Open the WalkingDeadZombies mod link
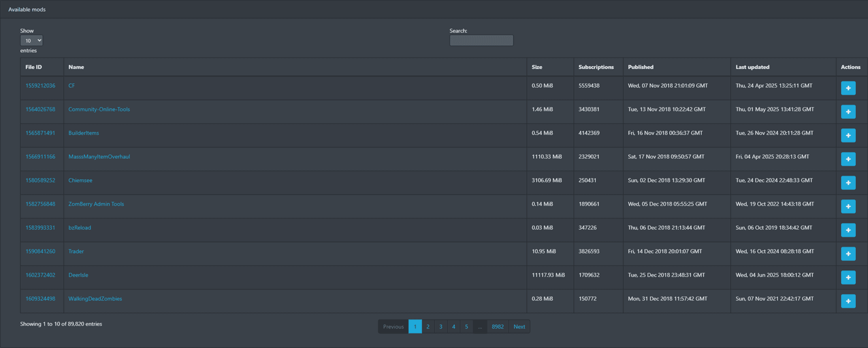This screenshot has width=868, height=348. pos(95,299)
